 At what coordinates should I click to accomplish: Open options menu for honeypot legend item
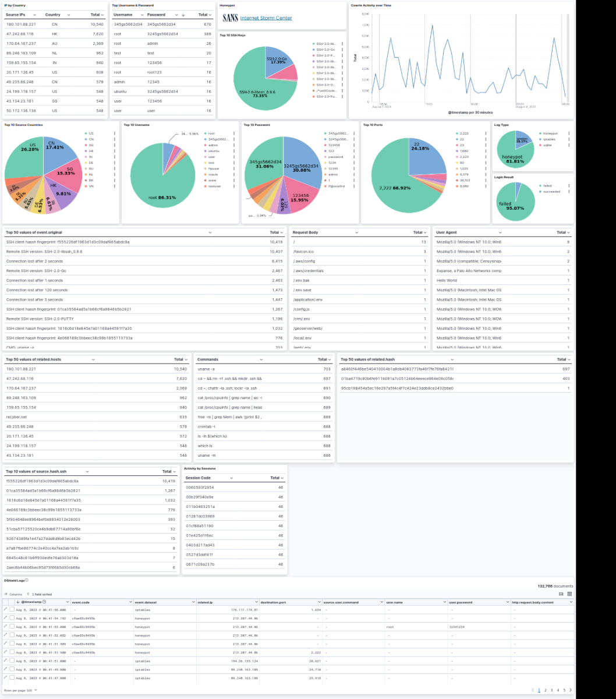(568, 133)
